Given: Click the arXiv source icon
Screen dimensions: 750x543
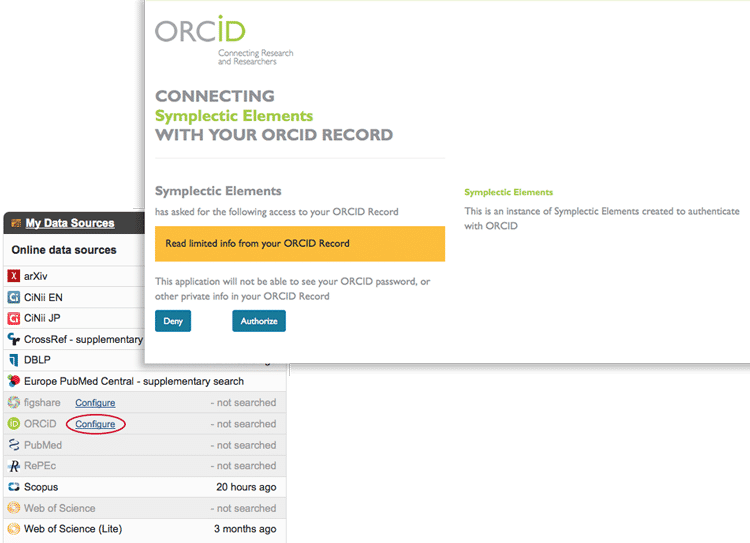Looking at the screenshot, I should point(14,276).
